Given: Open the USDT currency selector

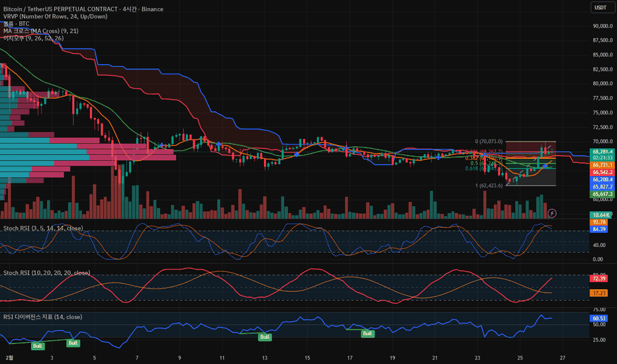Looking at the screenshot, I should point(602,7).
